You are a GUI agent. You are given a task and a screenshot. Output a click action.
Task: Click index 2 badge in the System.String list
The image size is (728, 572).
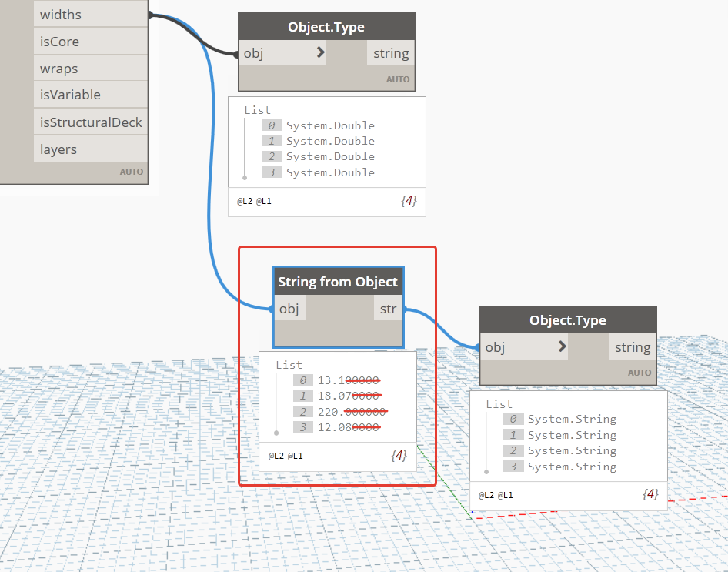coord(513,450)
